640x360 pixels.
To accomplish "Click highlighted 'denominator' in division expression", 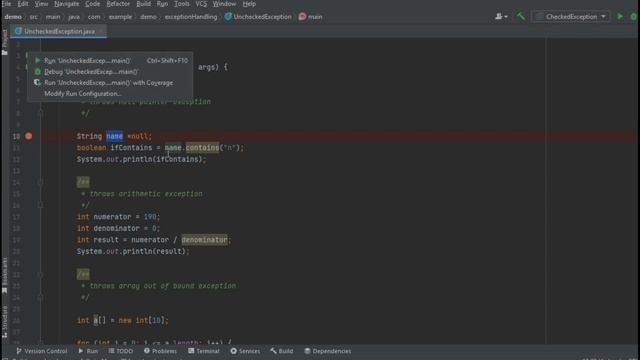I will tap(204, 240).
